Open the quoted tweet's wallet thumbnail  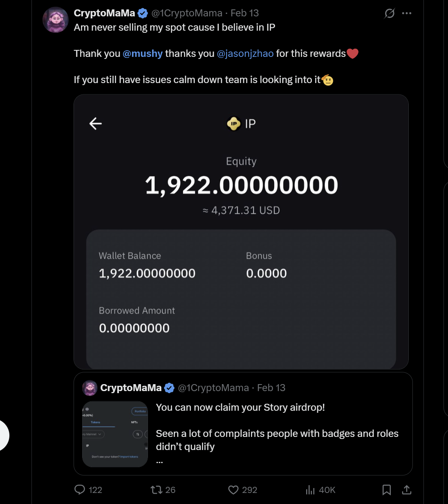tap(115, 434)
